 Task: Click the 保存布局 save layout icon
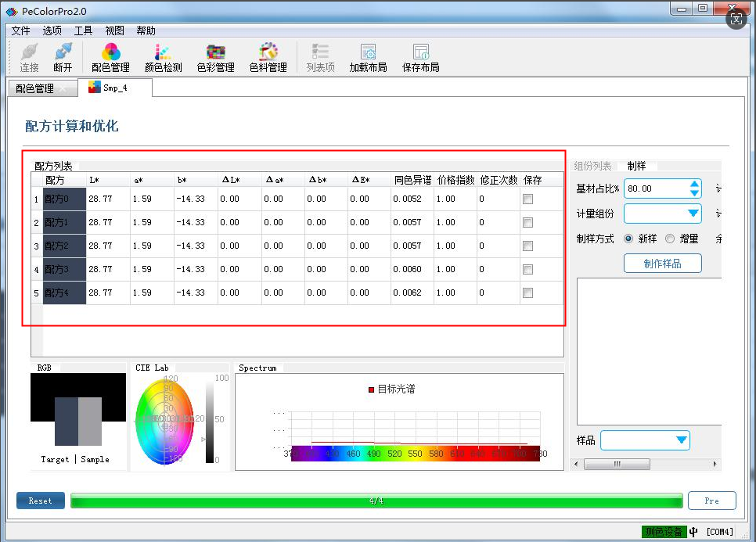pyautogui.click(x=420, y=58)
